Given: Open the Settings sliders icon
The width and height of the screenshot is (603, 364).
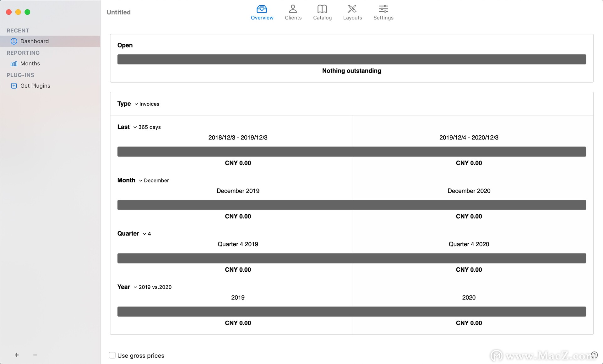Looking at the screenshot, I should click(x=383, y=8).
